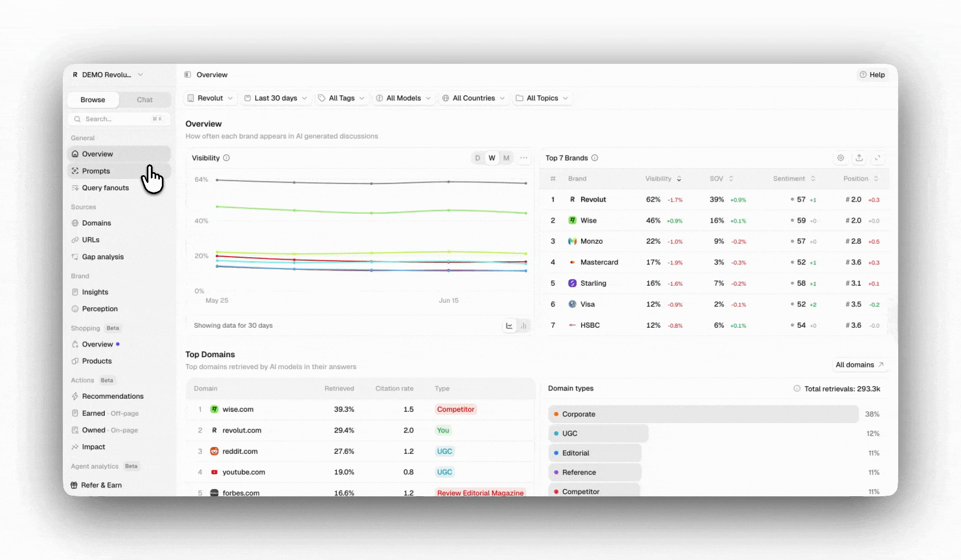Screen dimensions: 961x560
Task: Click the reddit.com favicon
Action: tap(214, 451)
